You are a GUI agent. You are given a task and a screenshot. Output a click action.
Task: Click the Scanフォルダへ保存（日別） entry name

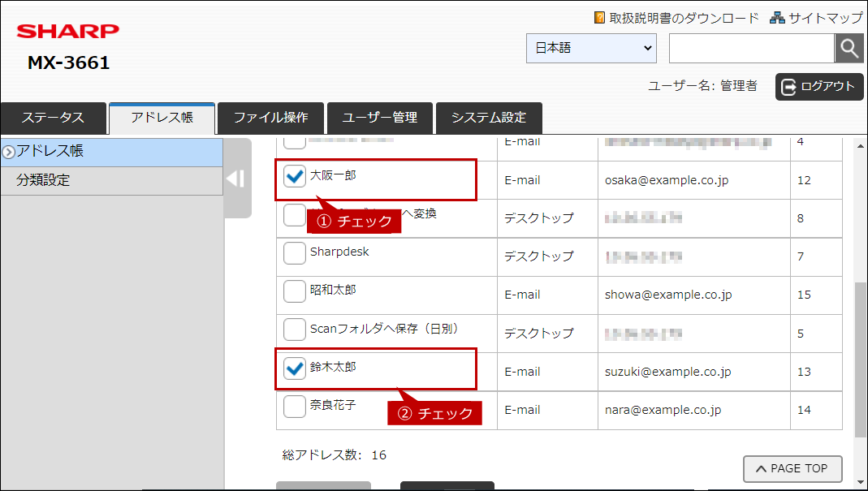tap(385, 329)
